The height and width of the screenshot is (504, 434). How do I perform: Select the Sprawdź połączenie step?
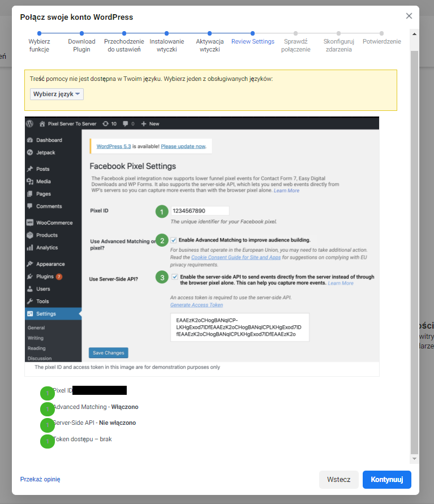click(296, 42)
